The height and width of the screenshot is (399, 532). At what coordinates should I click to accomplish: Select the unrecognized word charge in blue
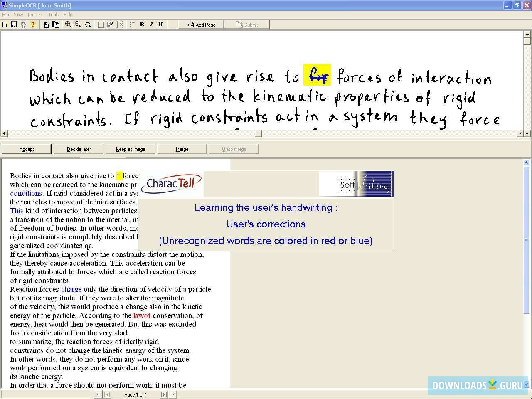click(71, 289)
